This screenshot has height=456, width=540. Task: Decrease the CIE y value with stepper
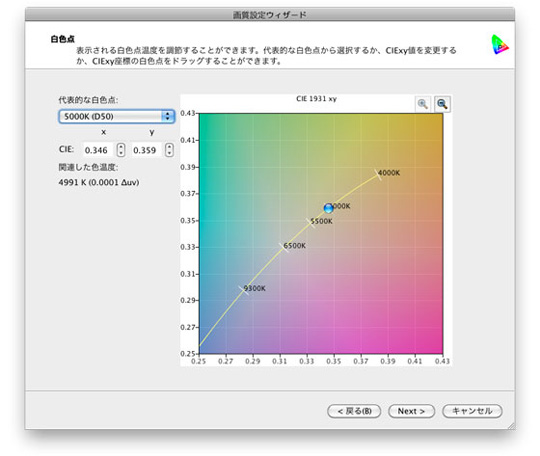[169, 153]
